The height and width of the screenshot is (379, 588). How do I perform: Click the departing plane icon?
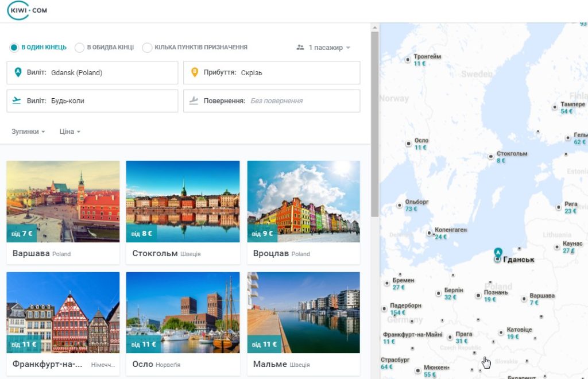17,100
